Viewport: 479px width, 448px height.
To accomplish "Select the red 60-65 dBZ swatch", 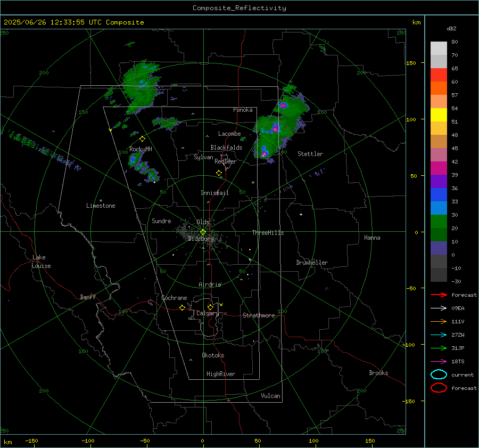I will click(439, 75).
